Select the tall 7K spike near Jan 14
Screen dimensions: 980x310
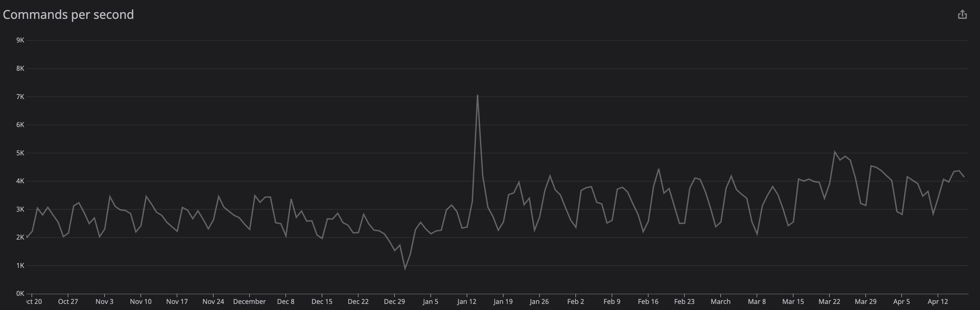pyautogui.click(x=479, y=96)
